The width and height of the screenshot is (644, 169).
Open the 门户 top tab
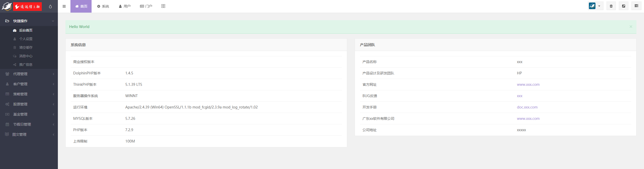coord(146,6)
